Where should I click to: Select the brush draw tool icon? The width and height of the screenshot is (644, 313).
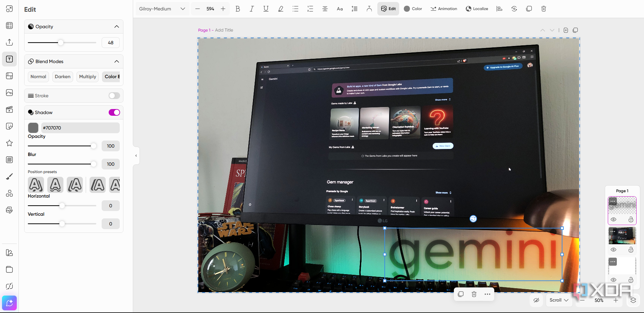tap(9, 176)
